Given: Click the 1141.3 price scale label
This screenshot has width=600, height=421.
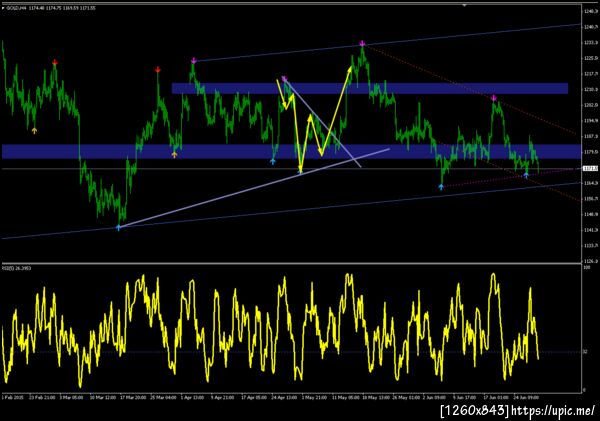Looking at the screenshot, I should coord(589,230).
